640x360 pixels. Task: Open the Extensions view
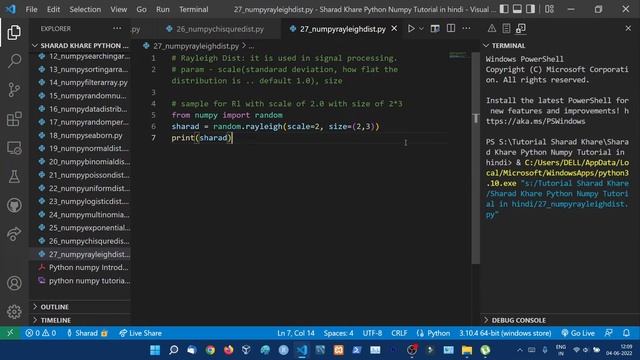(x=14, y=119)
